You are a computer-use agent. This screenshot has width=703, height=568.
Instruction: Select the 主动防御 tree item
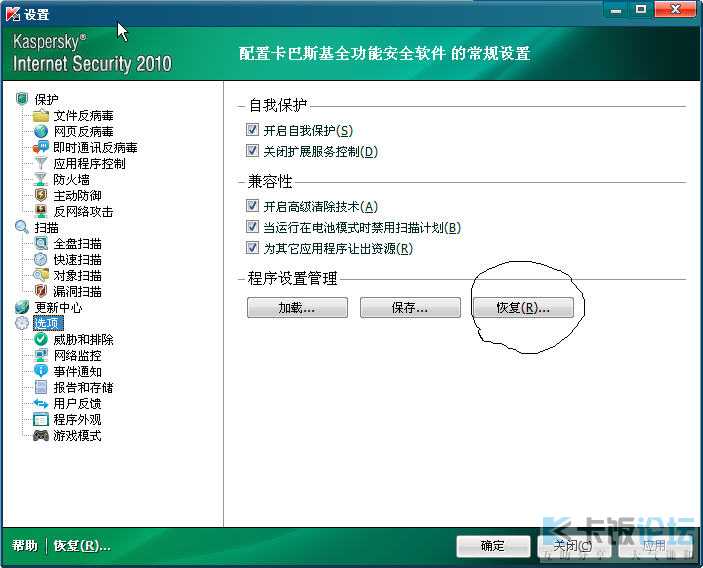tap(78, 195)
